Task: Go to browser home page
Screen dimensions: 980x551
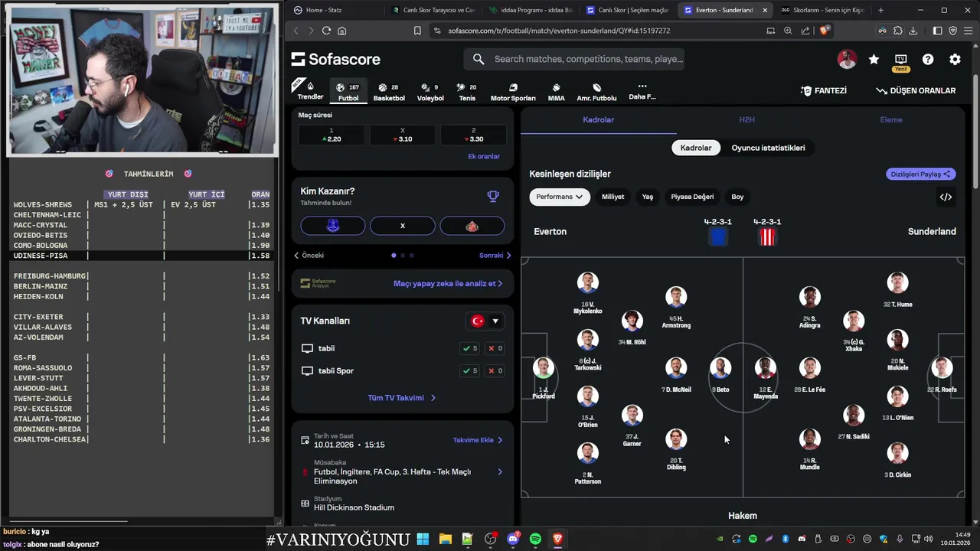Action: click(342, 31)
